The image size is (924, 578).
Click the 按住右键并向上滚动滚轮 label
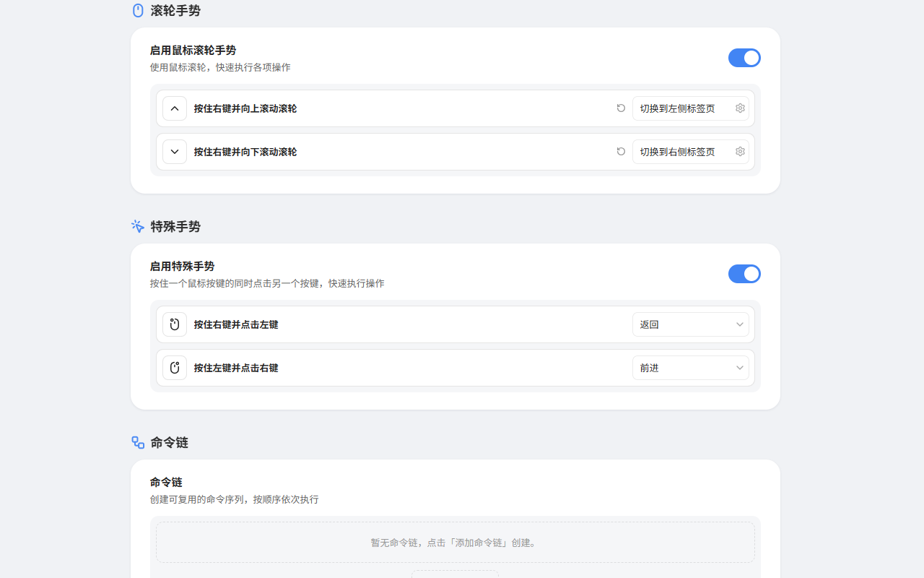point(245,108)
